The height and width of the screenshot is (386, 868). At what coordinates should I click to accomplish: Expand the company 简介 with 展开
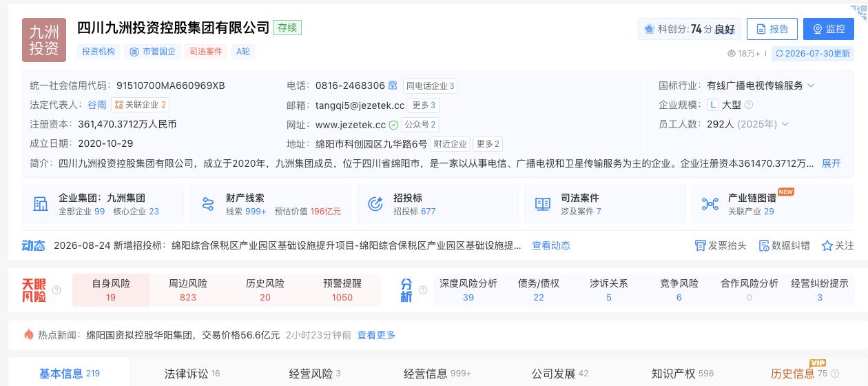[x=831, y=163]
